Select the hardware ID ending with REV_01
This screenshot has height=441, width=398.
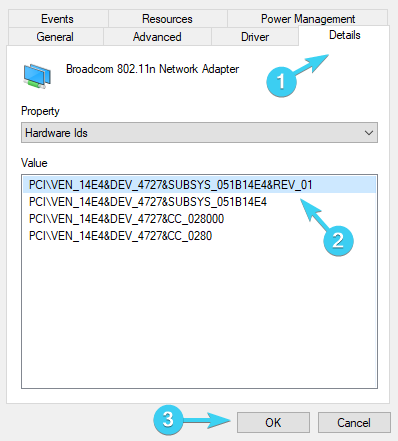pos(199,185)
